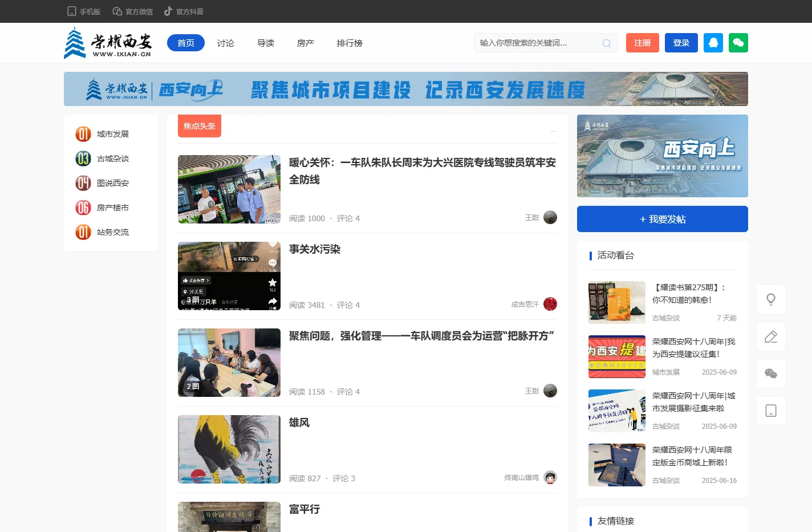812x532 pixels.
Task: Click the 荣耀西安 site logo
Action: point(108,43)
